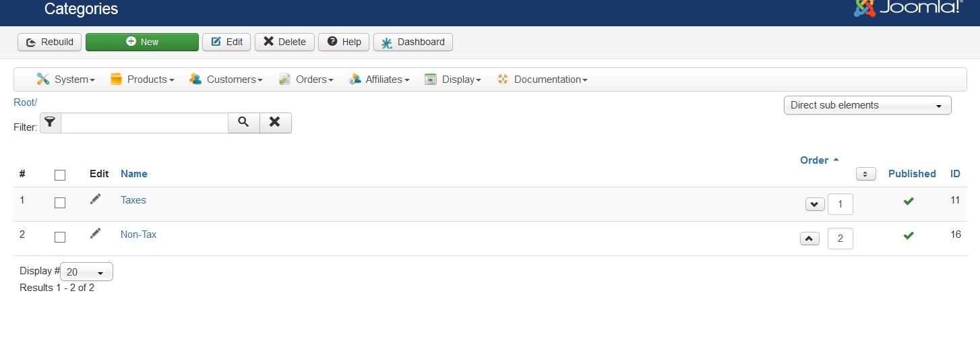The width and height of the screenshot is (980, 345).
Task: Toggle the green published check for Taxes
Action: pos(909,201)
